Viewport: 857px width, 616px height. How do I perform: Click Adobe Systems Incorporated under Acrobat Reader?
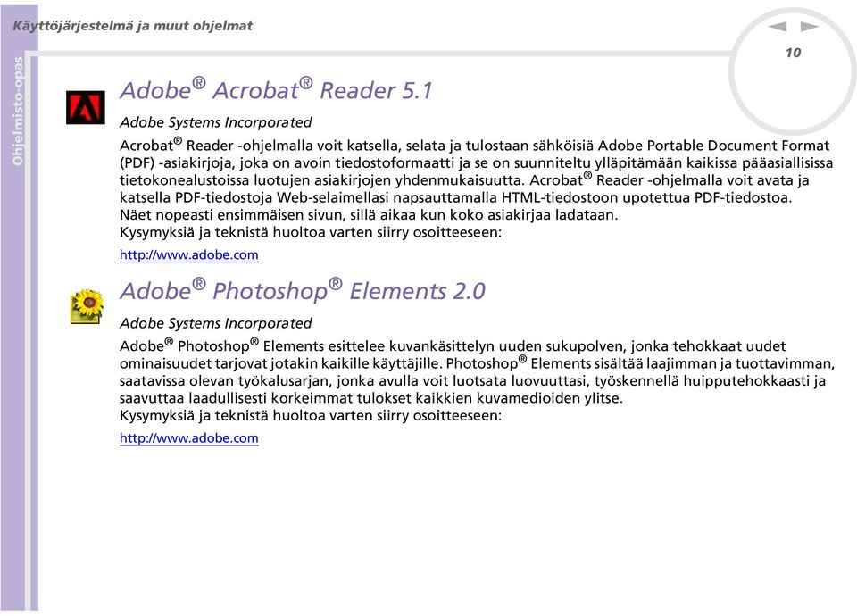click(216, 122)
